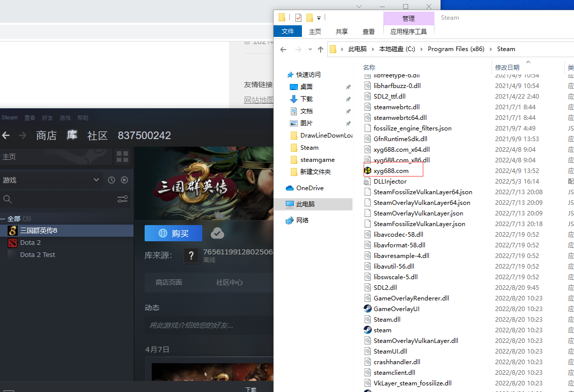The image size is (574, 392).
Task: Switch to the 共享 ribbon tab
Action: (342, 31)
